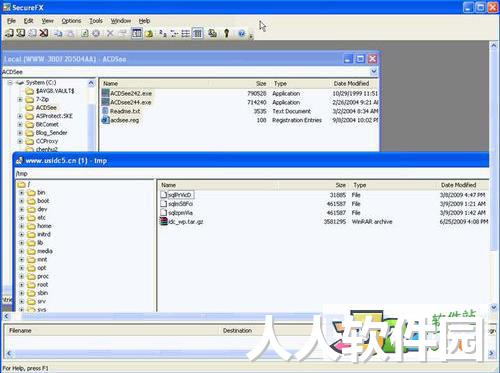Screen dimensions: 500x373
Task: Open the Tools menu
Action: 96,21
